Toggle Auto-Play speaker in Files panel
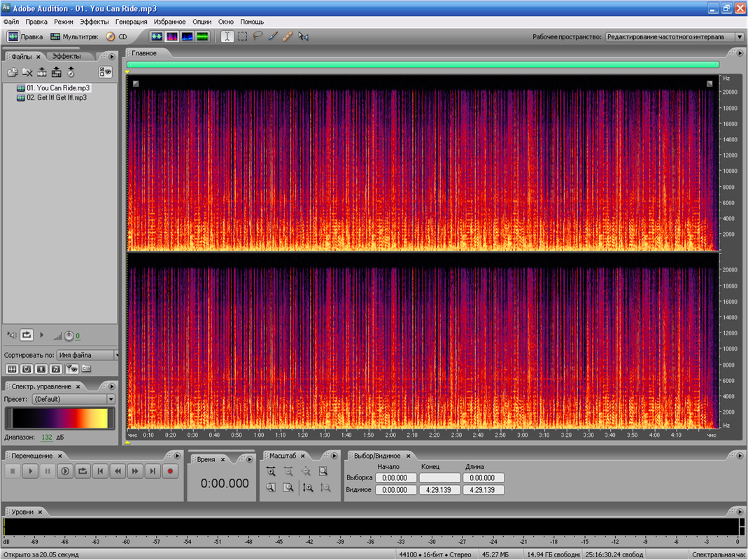The image size is (748, 560). (12, 335)
